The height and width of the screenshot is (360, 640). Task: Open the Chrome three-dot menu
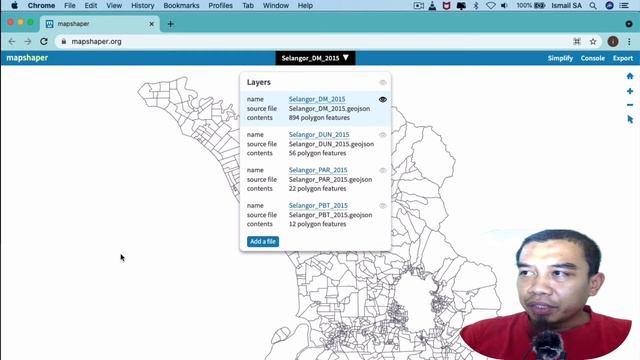[x=629, y=42]
